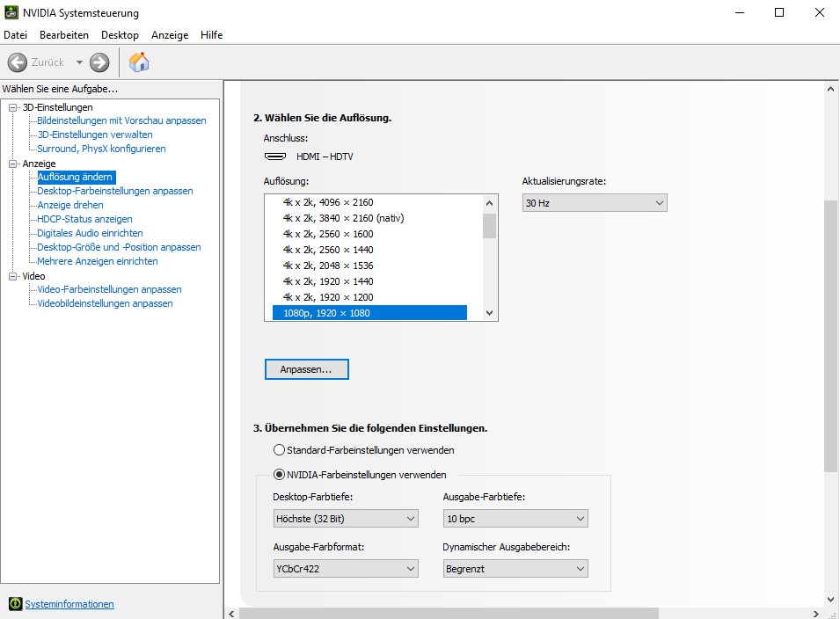The width and height of the screenshot is (840, 619).
Task: Click the NVIDIA app icon in title bar
Action: coord(11,12)
